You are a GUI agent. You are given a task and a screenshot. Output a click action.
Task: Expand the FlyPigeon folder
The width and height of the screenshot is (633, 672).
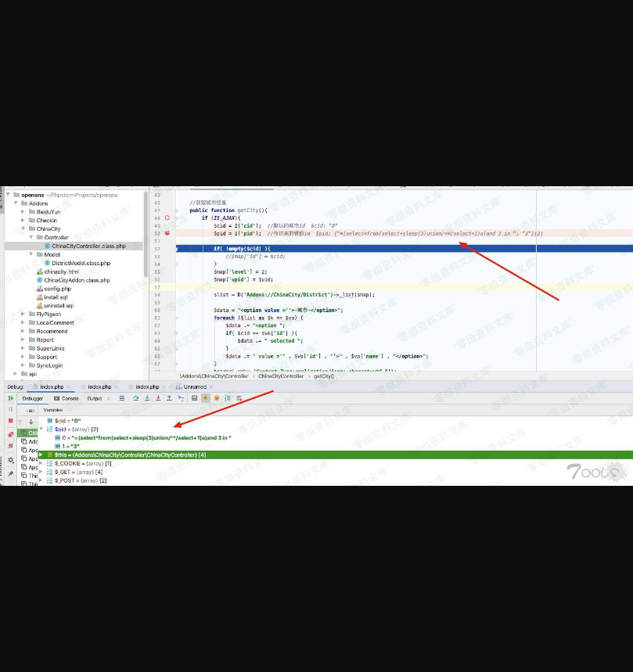[x=23, y=314]
